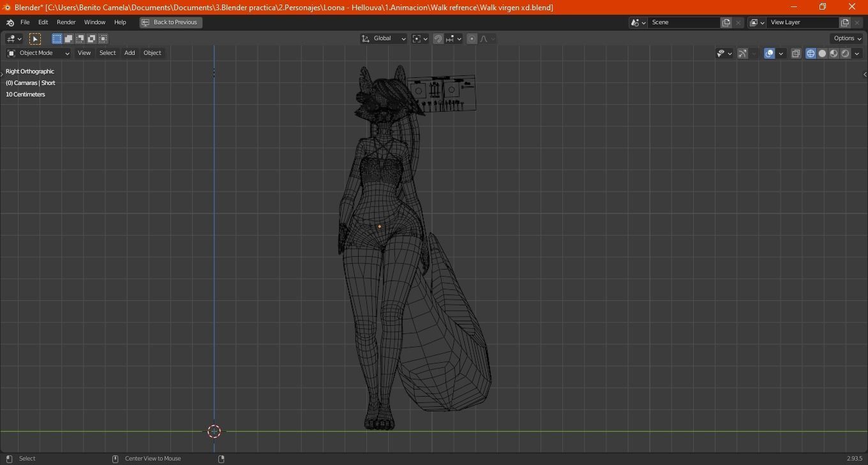This screenshot has height=465, width=868.
Task: Open the snapping options dropdown
Action: (x=454, y=39)
